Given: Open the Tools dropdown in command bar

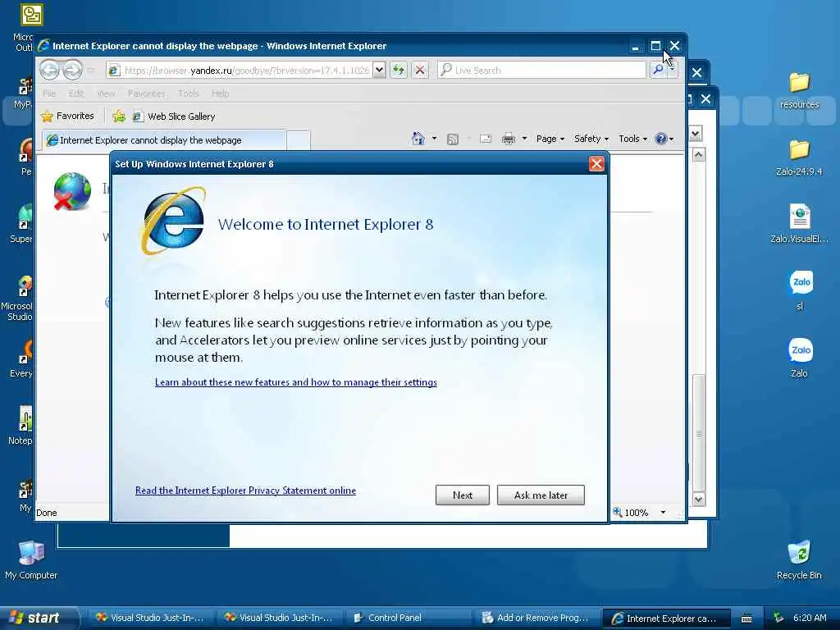Looking at the screenshot, I should (x=632, y=139).
